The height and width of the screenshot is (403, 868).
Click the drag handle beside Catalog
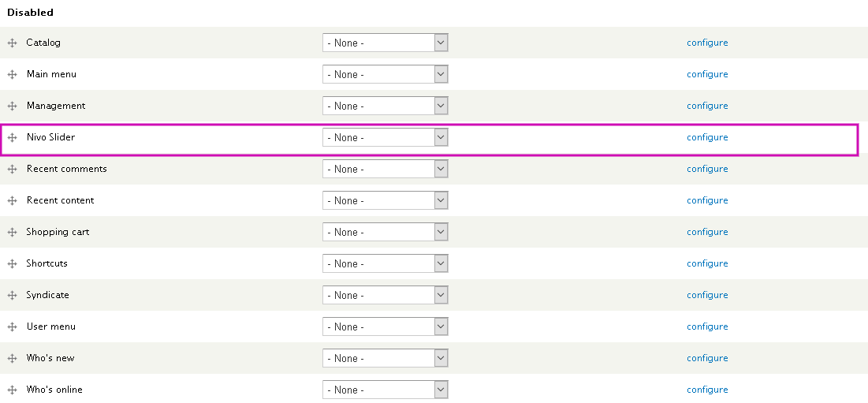tap(12, 43)
